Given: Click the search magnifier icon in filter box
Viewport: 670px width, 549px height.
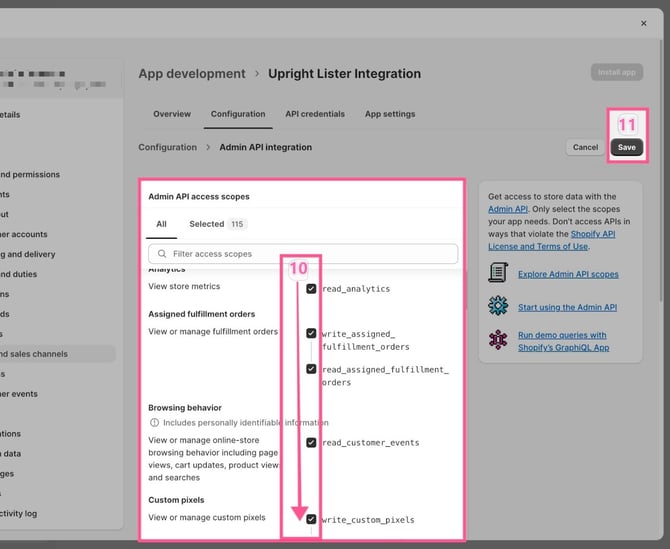Looking at the screenshot, I should 160,254.
